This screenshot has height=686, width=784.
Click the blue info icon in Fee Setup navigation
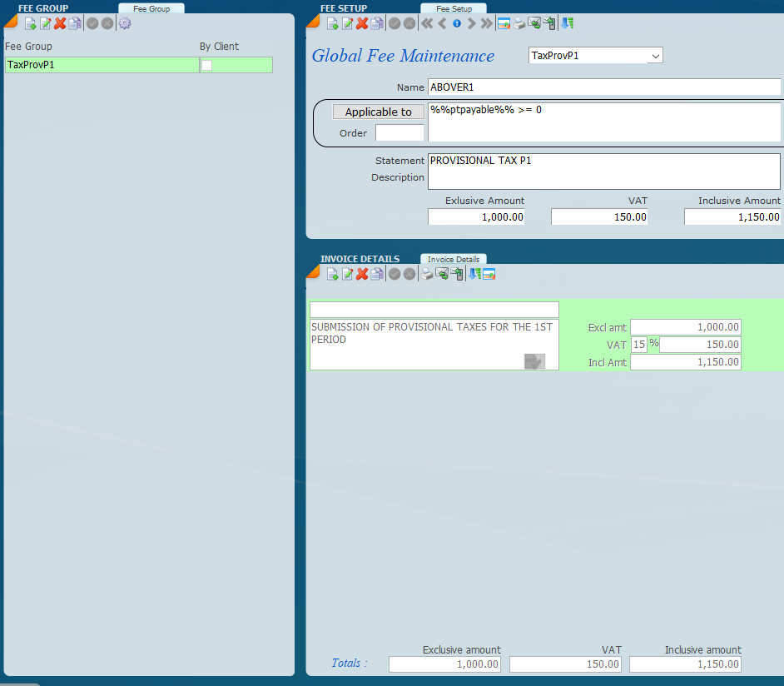[x=457, y=23]
